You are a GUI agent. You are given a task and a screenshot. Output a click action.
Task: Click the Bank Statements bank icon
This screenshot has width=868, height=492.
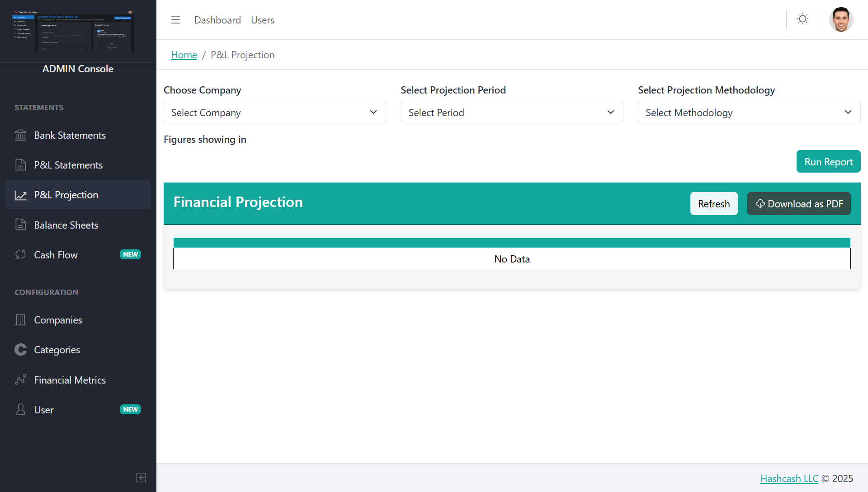pos(20,135)
